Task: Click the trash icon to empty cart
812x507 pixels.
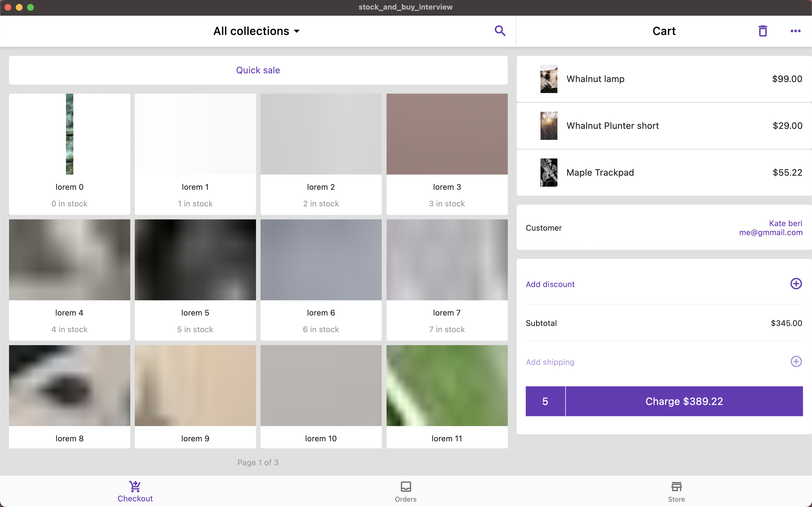Action: (763, 31)
